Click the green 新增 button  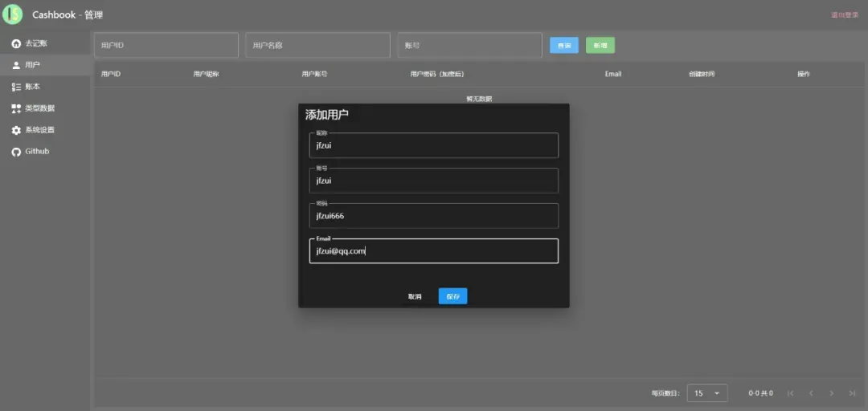click(x=600, y=46)
